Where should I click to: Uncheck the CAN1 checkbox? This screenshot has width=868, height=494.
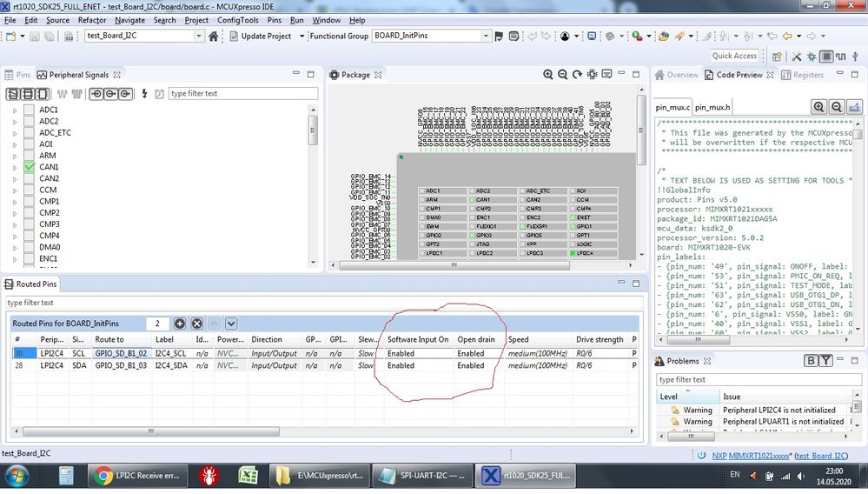click(x=30, y=167)
